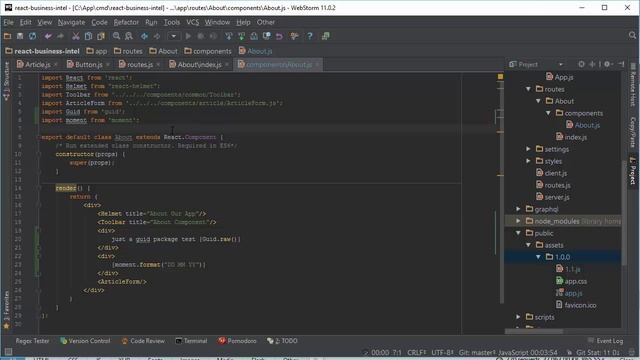
Task: Toggle the Favorites side panel
Action: pyautogui.click(x=6, y=310)
